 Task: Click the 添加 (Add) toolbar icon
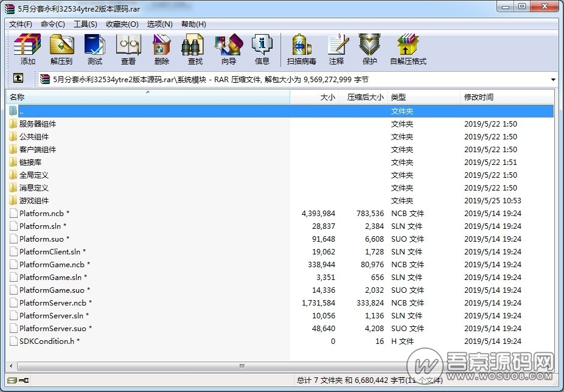(x=27, y=44)
